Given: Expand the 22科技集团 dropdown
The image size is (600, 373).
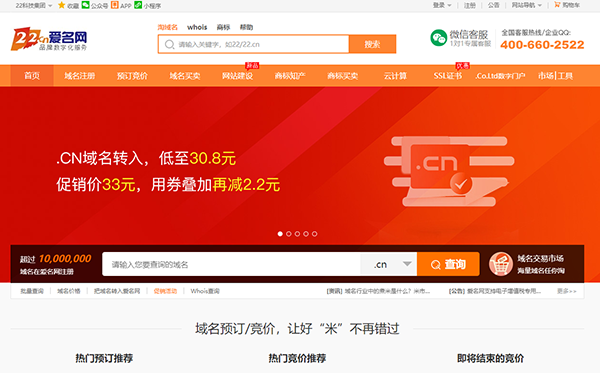Looking at the screenshot, I should (34, 5).
